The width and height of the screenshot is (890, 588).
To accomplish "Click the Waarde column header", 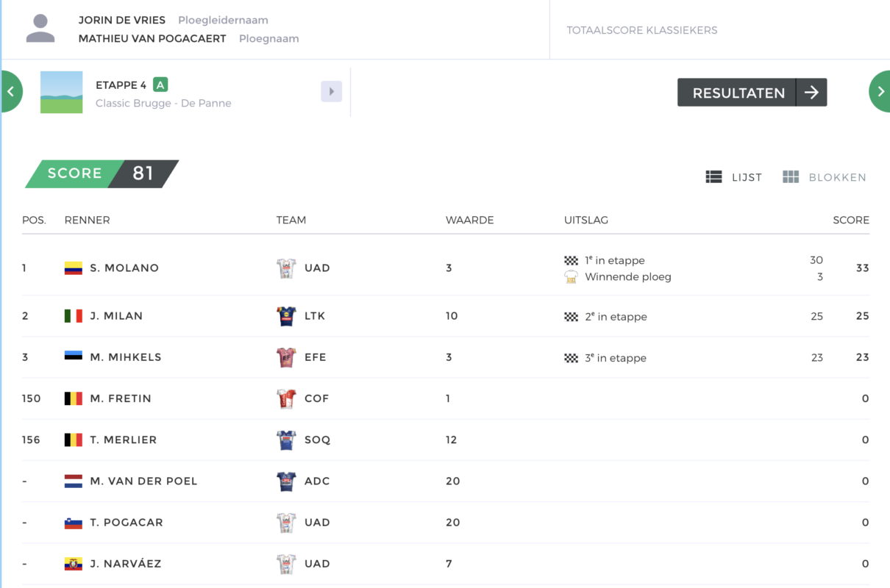I will pos(470,220).
